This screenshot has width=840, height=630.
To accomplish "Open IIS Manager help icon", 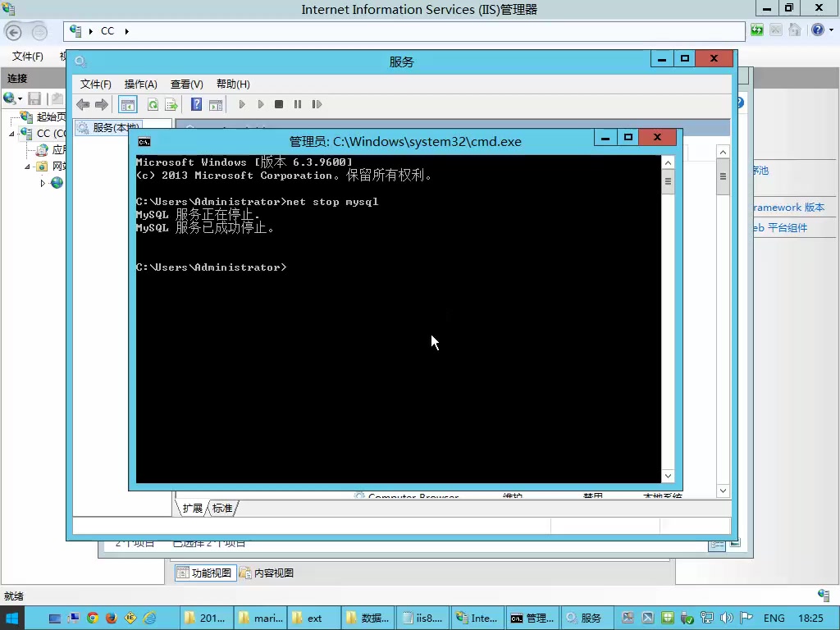I will (x=818, y=30).
